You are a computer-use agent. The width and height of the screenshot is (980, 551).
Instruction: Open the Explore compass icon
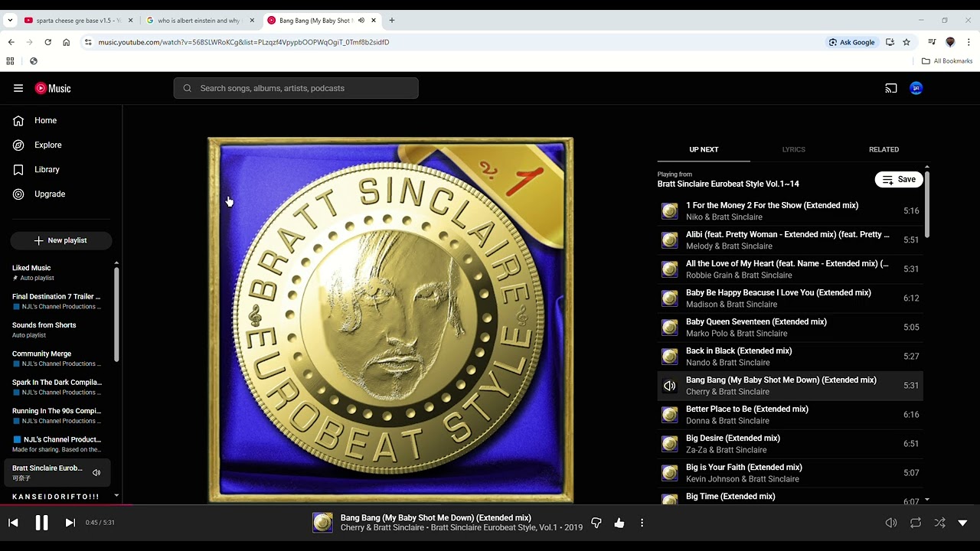pyautogui.click(x=18, y=145)
